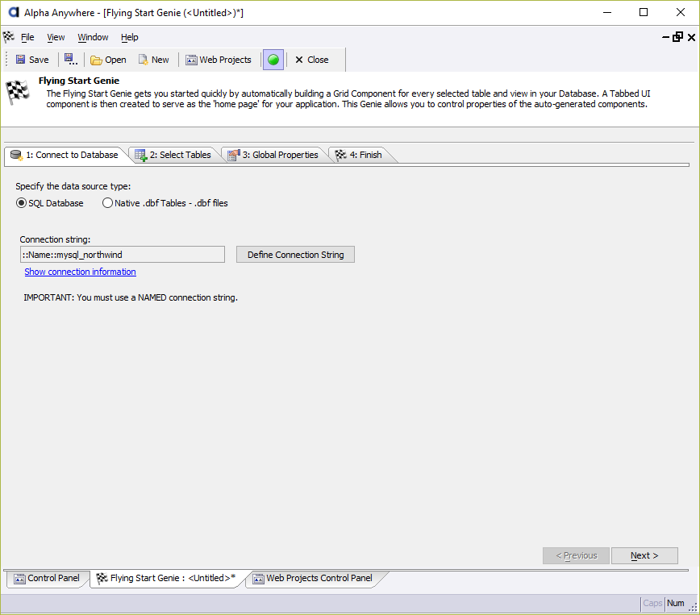
Task: Switch to 1: Connect to Database tab
Action: [65, 155]
